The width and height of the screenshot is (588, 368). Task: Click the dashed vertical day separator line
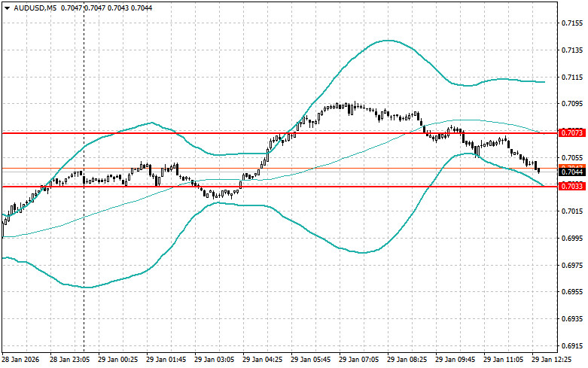pyautogui.click(x=84, y=176)
